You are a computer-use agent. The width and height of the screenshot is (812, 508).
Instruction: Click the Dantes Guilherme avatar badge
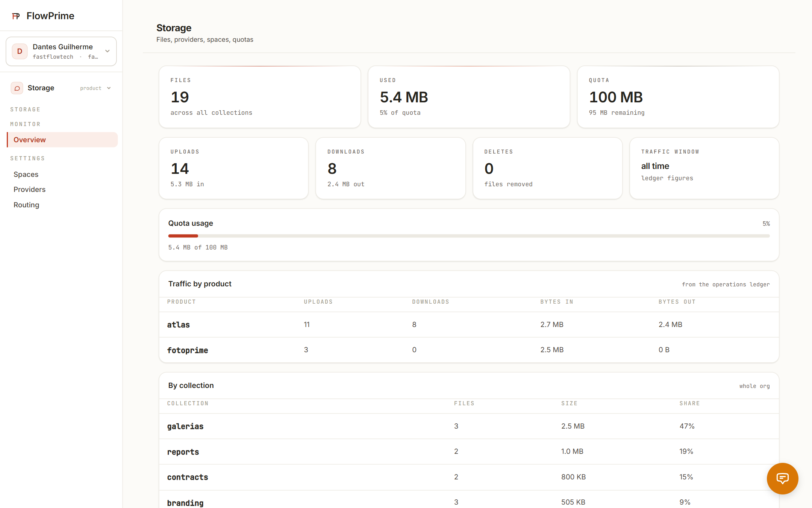point(20,51)
